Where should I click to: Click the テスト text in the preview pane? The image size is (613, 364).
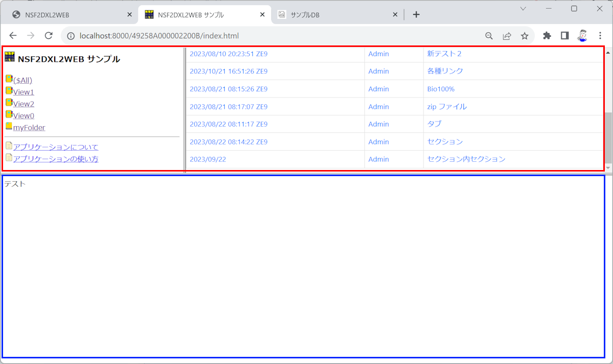click(x=15, y=184)
